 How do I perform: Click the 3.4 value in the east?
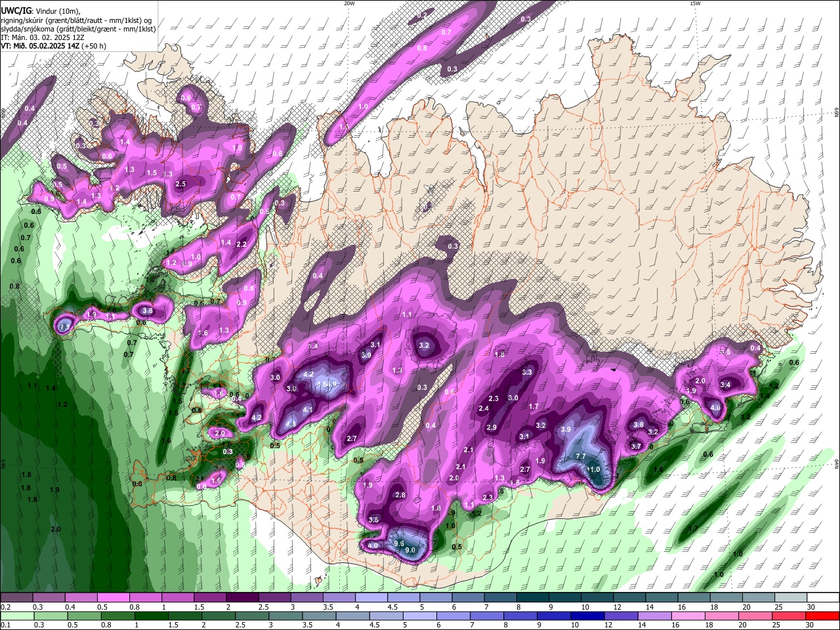(x=725, y=385)
